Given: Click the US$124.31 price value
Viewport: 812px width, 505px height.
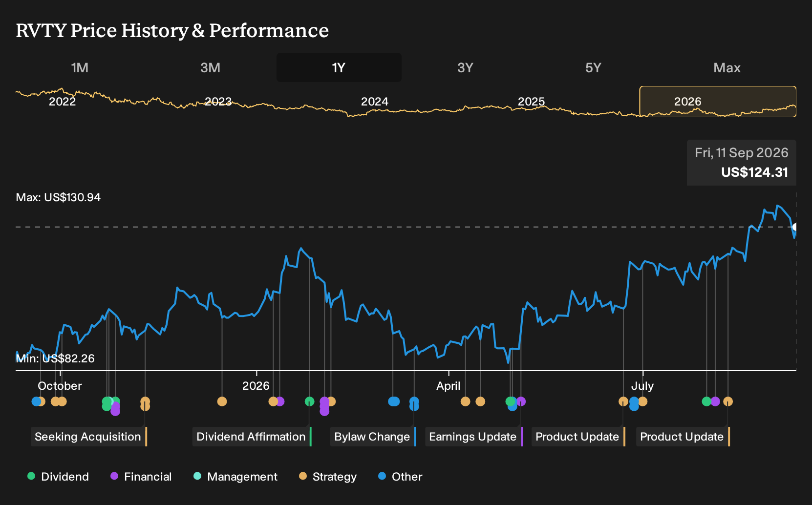Looking at the screenshot, I should (x=755, y=172).
